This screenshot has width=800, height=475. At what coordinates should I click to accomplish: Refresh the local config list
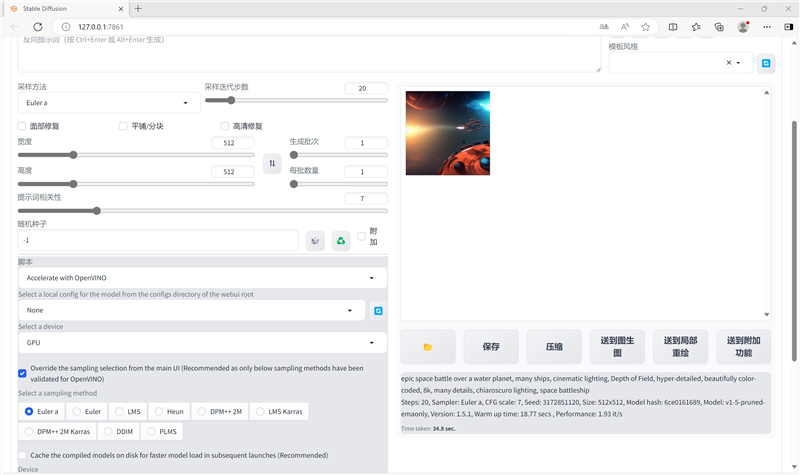click(x=378, y=311)
